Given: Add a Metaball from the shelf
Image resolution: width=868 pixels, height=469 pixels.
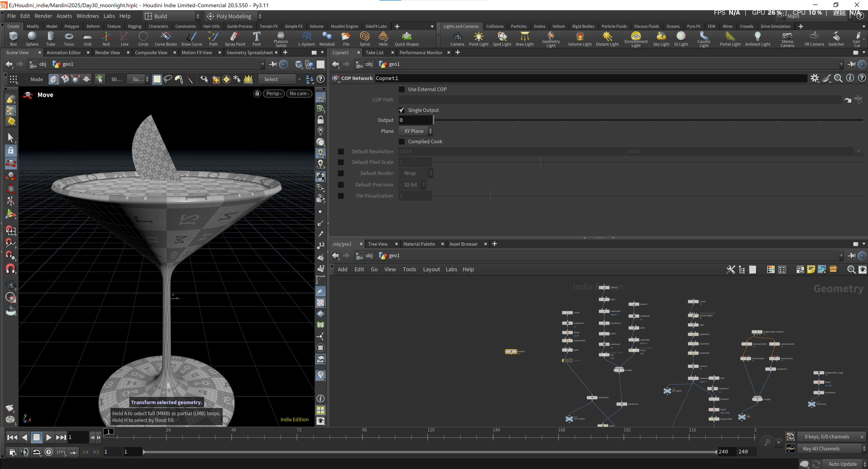Looking at the screenshot, I should click(327, 39).
